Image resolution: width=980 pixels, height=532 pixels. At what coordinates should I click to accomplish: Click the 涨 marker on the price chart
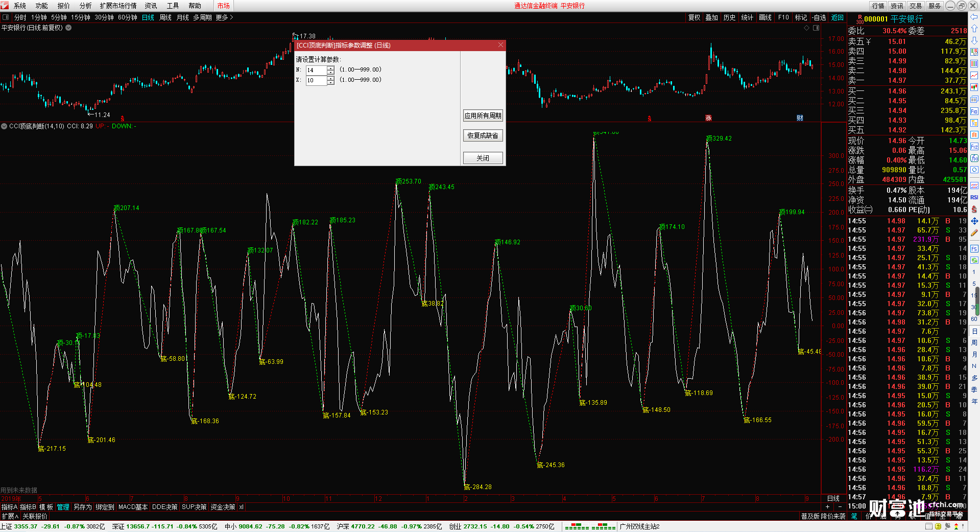(708, 118)
